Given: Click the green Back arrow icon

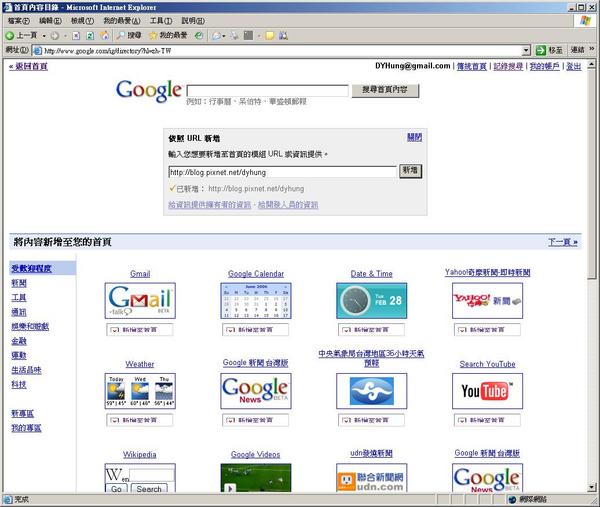Looking at the screenshot, I should coord(10,36).
